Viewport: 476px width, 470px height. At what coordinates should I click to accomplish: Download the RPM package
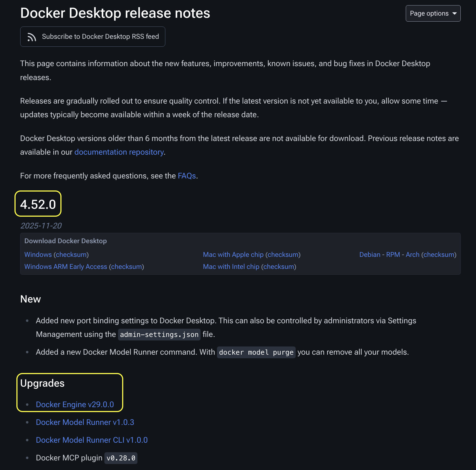393,255
